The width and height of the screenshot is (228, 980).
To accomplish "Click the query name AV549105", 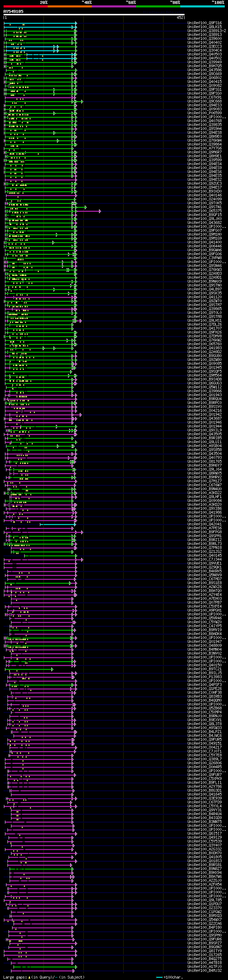I will [x=13, y=11].
